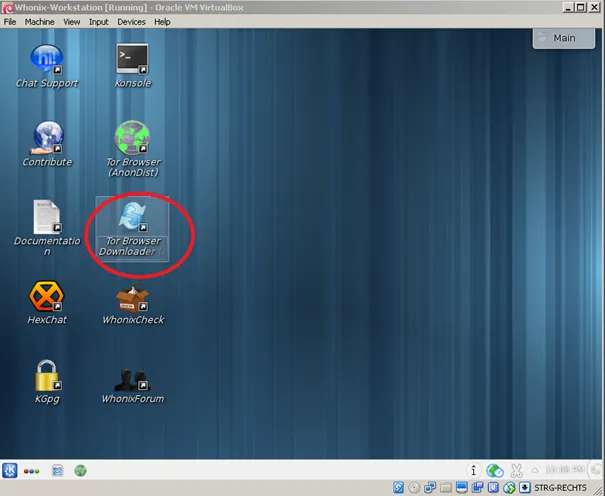This screenshot has width=605, height=496.
Task: Click VirtualBox virtualization features status indicator
Action: (x=493, y=488)
